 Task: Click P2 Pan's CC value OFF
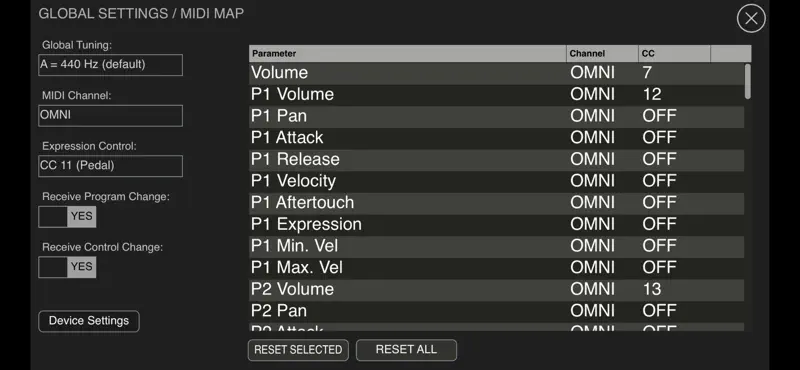coord(659,311)
